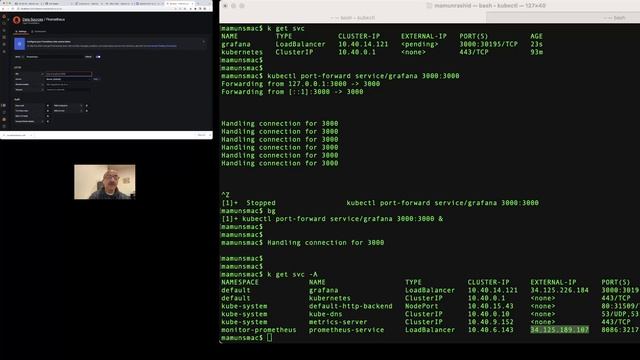Image resolution: width=640 pixels, height=360 pixels.
Task: Toggle Basic auth switch
Action: tap(48, 105)
